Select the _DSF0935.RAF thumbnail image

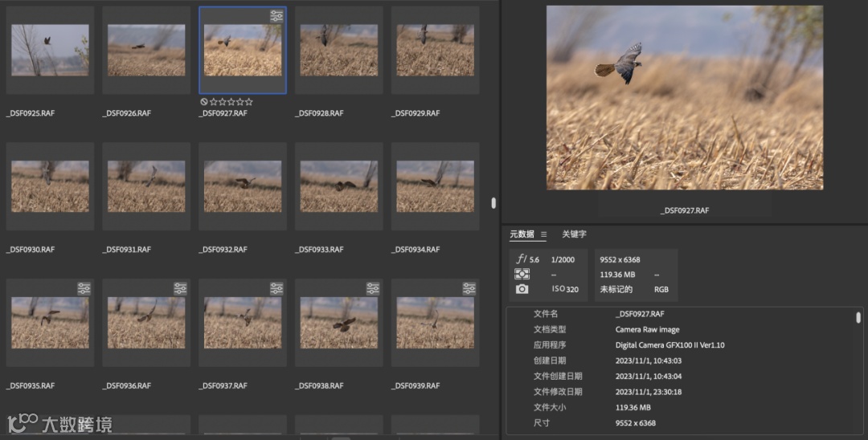pyautogui.click(x=50, y=323)
